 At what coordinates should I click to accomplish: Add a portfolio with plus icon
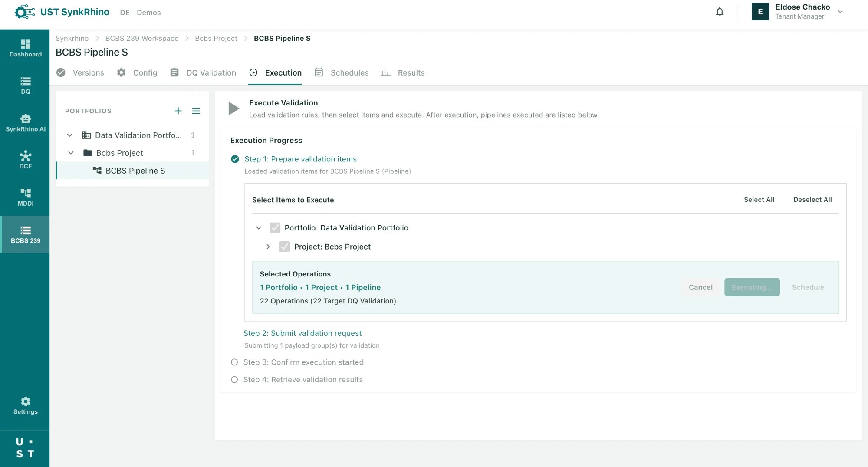click(178, 111)
